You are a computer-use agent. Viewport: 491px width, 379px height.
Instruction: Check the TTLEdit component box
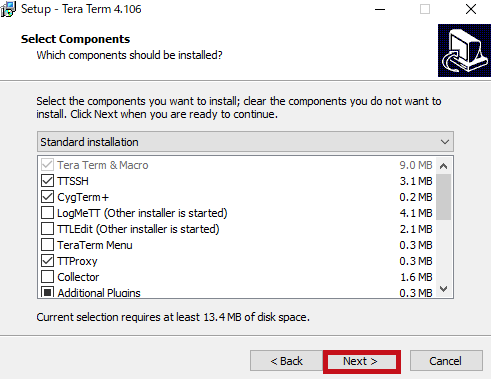coord(47,229)
